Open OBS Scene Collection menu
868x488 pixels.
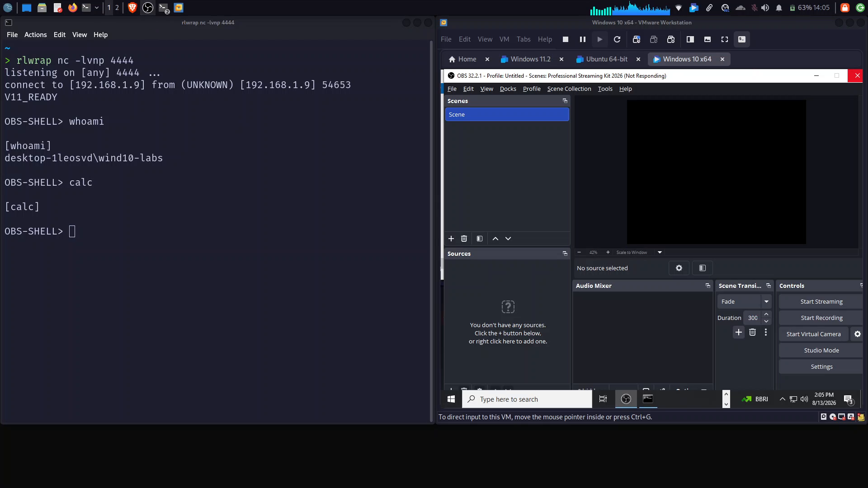pos(569,89)
